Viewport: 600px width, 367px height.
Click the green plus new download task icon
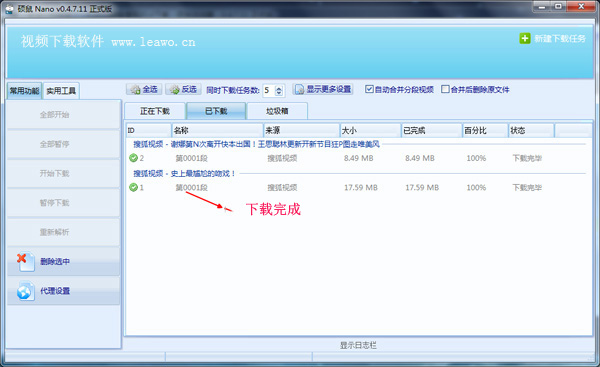pos(525,38)
